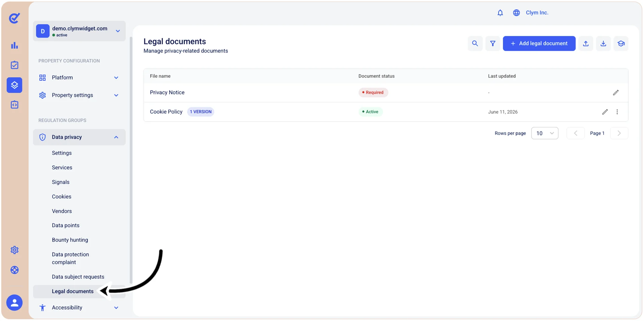Click the Add legal document button
The width and height of the screenshot is (644, 321).
pyautogui.click(x=539, y=43)
